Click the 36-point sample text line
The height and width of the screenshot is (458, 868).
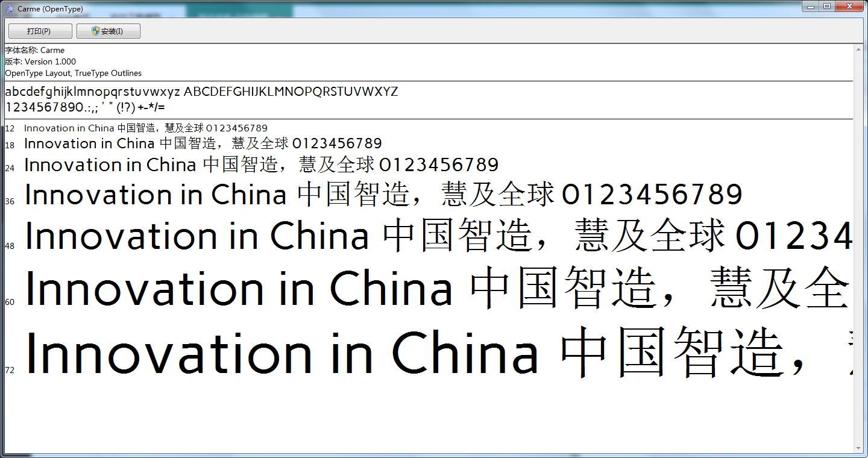tap(383, 195)
